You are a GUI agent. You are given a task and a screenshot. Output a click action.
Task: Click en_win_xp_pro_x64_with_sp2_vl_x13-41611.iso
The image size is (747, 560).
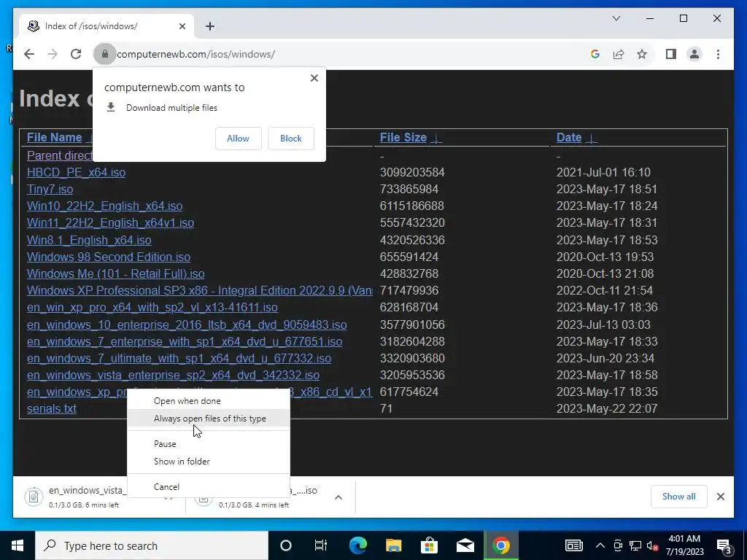(x=152, y=308)
